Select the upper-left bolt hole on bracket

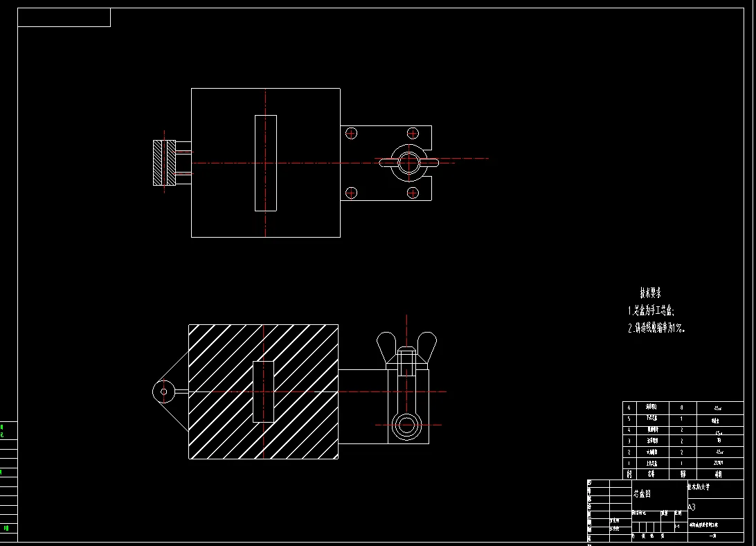(x=352, y=133)
